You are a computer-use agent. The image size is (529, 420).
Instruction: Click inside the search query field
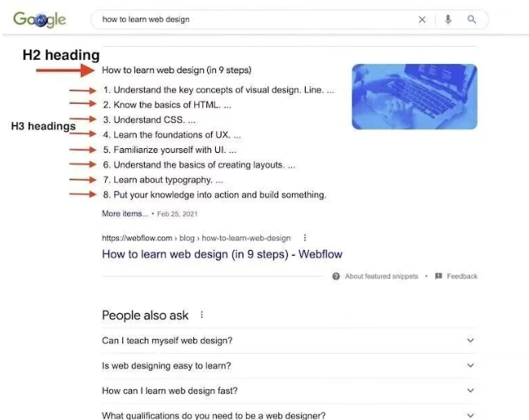point(243,19)
